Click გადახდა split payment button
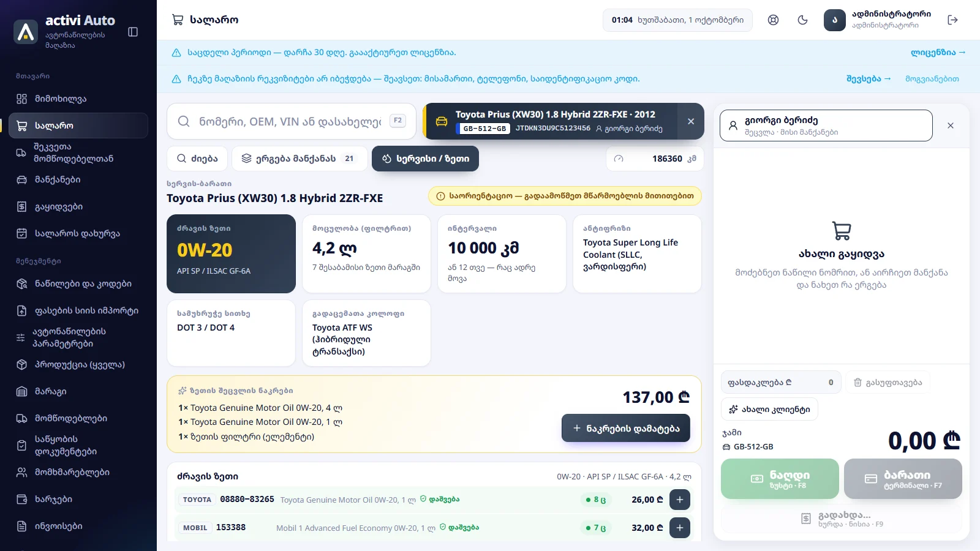 [x=842, y=519]
